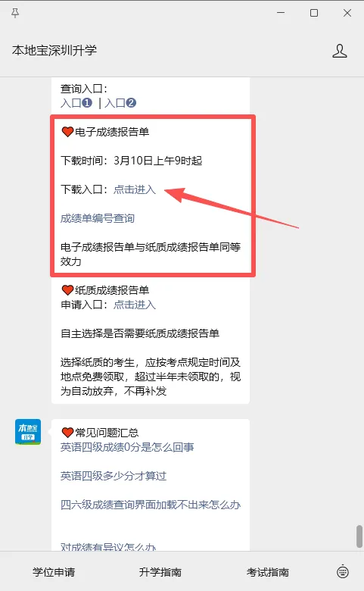Screen dimensions: 364x591
Task: Click the 本地宝 account avatar
Action: [28, 432]
